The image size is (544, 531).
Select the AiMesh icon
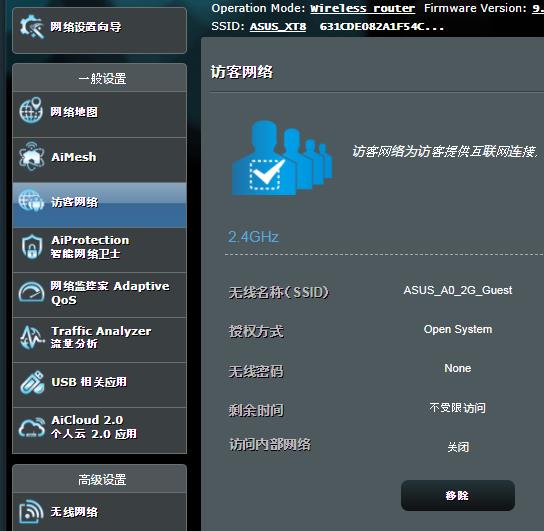[x=31, y=156]
